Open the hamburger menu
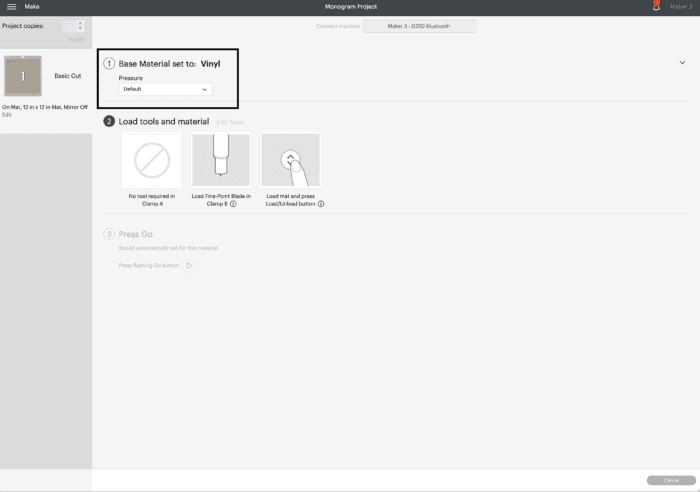The height and width of the screenshot is (492, 700). [11, 7]
